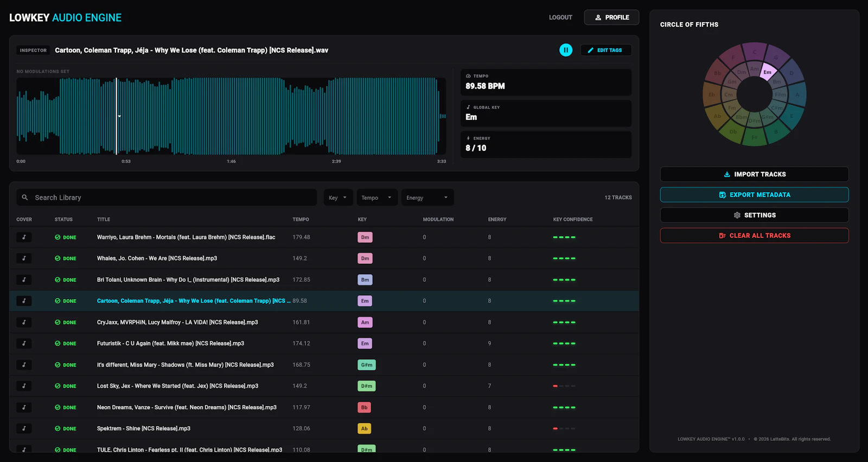Focus the Search Library field

(x=167, y=198)
